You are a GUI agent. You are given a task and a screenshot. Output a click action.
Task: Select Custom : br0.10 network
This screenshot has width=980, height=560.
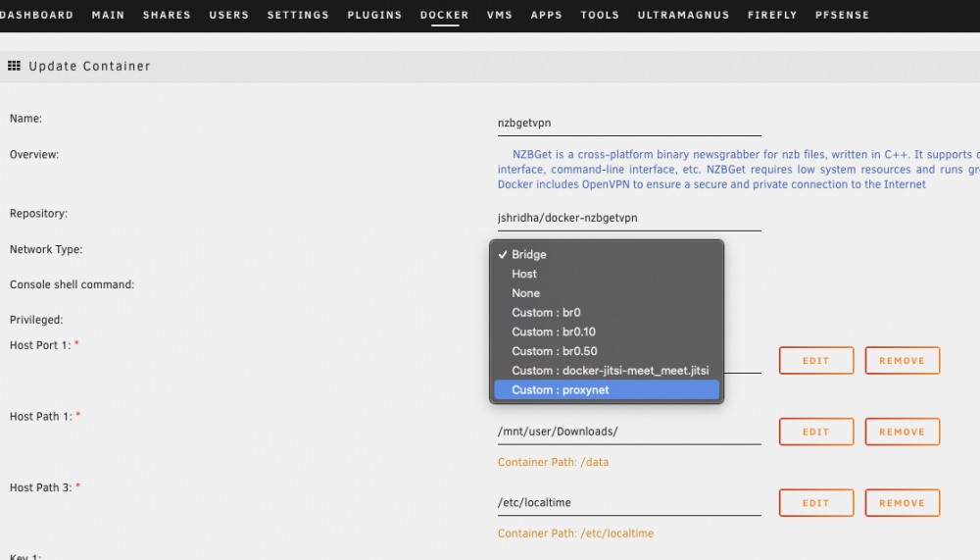tap(607, 331)
